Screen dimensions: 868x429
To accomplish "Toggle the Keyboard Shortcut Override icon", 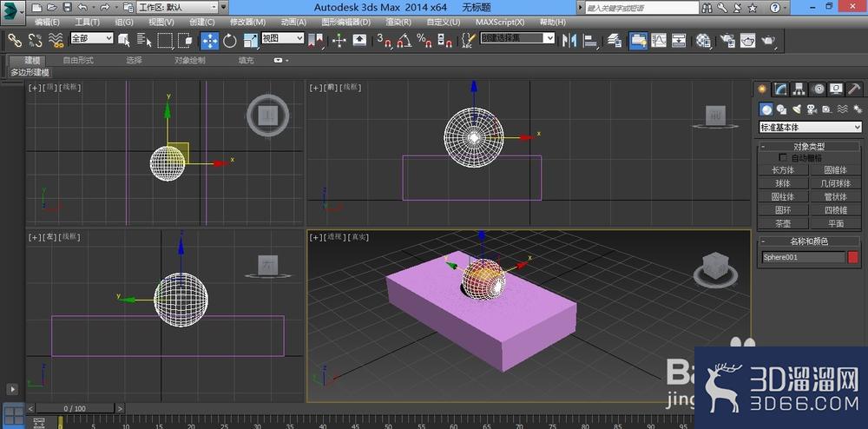I will pos(360,40).
